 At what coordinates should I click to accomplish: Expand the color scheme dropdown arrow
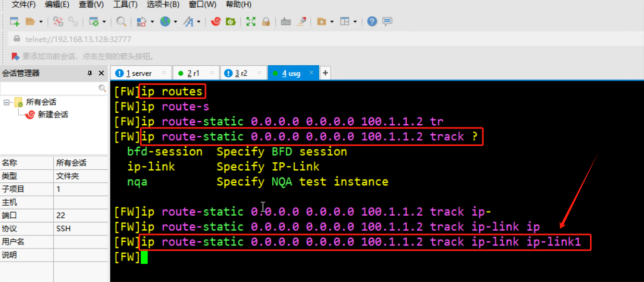click(152, 22)
